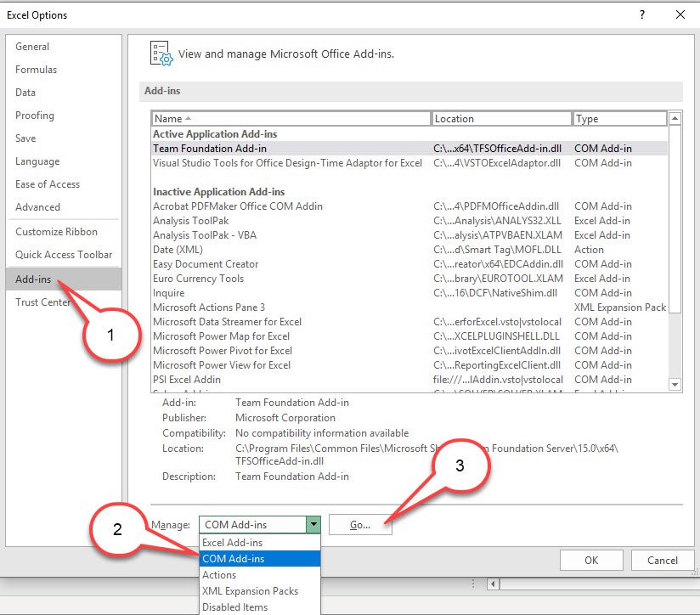700x615 pixels.
Task: Choose XML Expansion Packs option
Action: coord(260,591)
